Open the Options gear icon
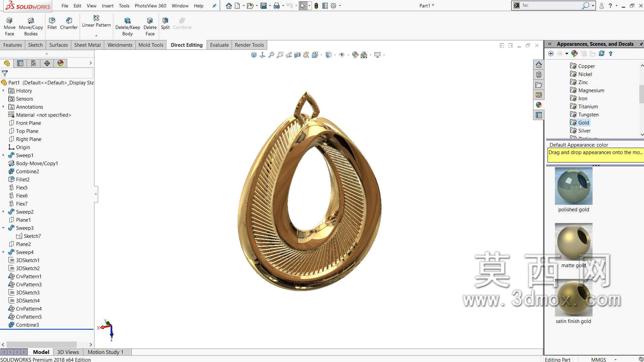The height and width of the screenshot is (362, 644). click(x=333, y=6)
